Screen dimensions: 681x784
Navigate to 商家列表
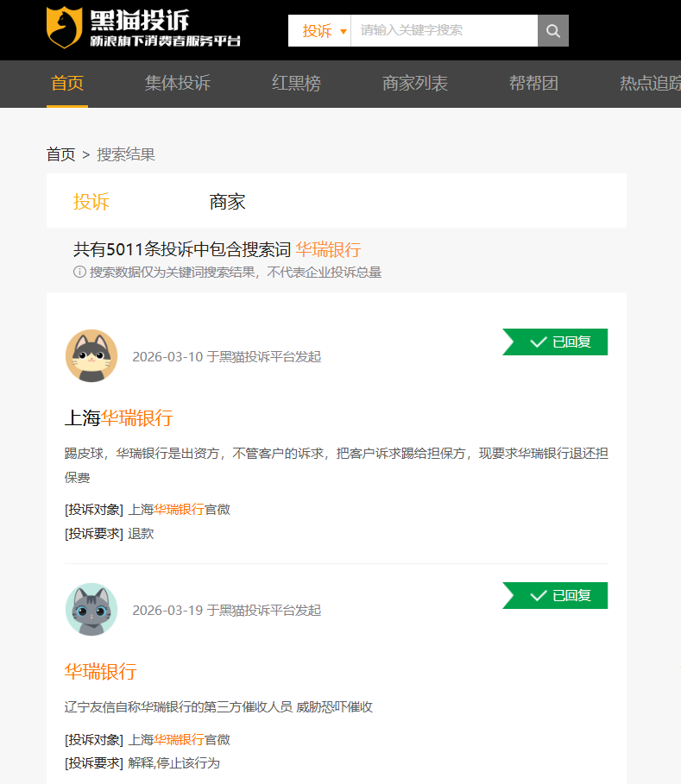[x=415, y=84]
